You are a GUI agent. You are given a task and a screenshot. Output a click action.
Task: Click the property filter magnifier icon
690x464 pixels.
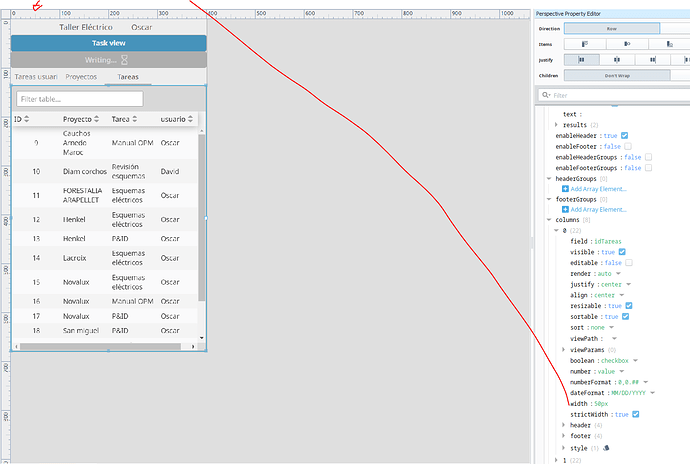[x=546, y=95]
